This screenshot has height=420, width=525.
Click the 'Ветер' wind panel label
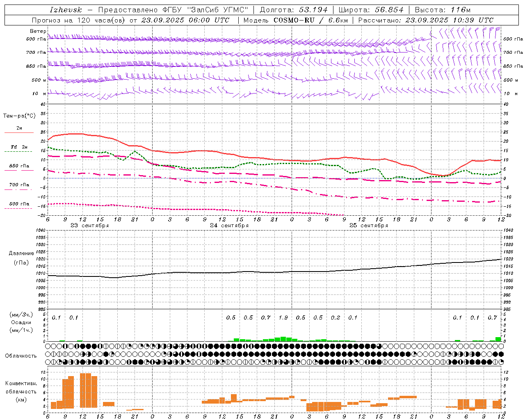[38, 31]
